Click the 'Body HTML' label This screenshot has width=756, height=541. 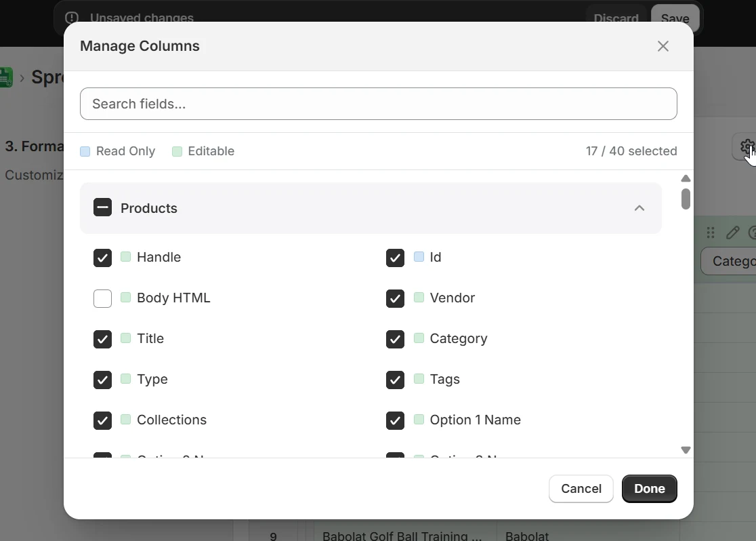point(173,298)
